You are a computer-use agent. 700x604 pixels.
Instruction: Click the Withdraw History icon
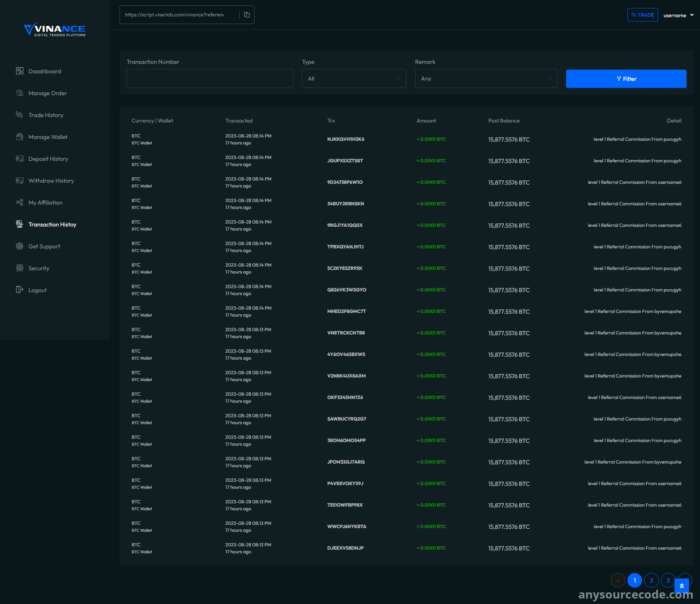(20, 180)
